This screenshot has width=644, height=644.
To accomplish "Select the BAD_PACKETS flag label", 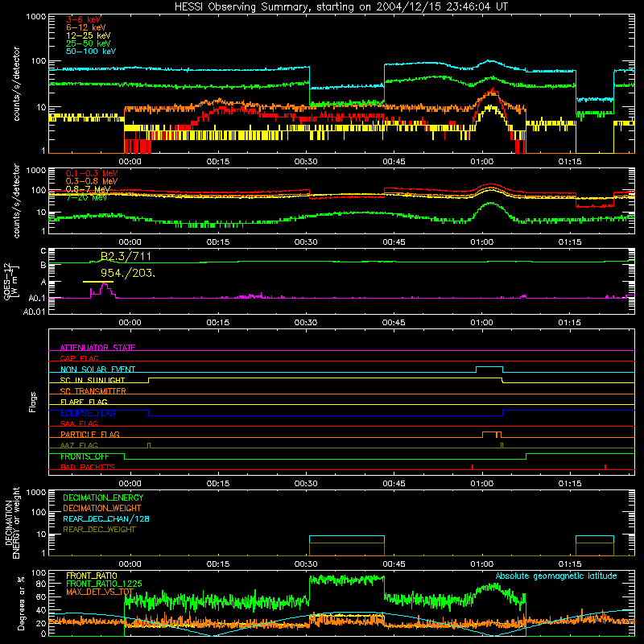I will click(x=88, y=467).
